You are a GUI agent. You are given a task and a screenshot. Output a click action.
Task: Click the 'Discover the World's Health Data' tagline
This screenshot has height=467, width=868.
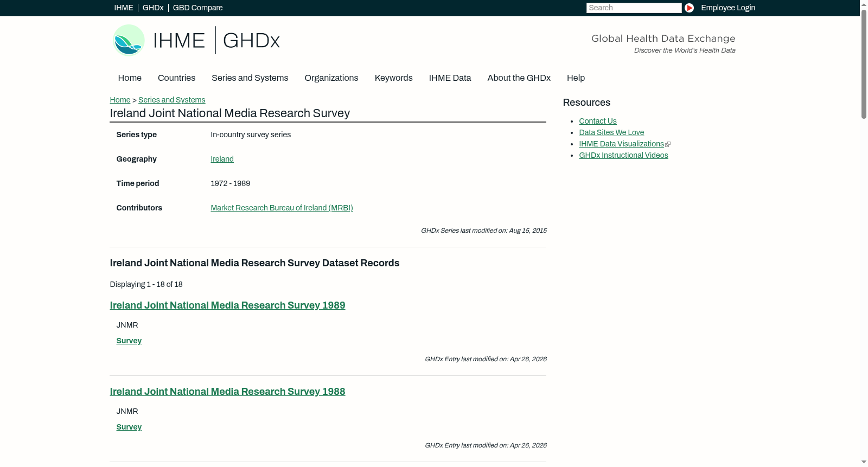coord(685,50)
